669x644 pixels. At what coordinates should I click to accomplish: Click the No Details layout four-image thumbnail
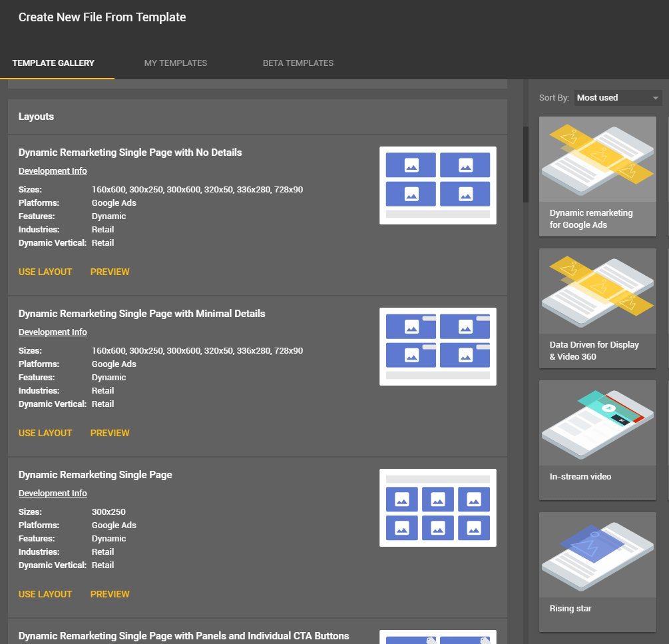[x=438, y=185]
